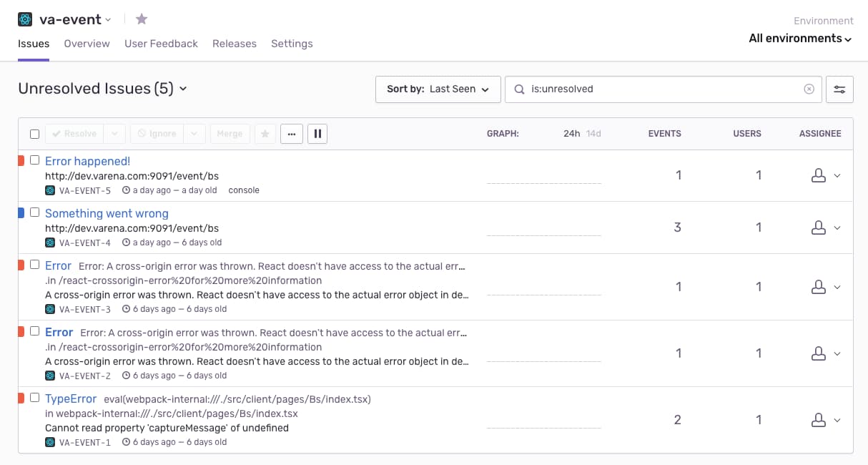The height and width of the screenshot is (465, 868).
Task: Click the events count 2 for TypeError
Action: pyautogui.click(x=678, y=420)
